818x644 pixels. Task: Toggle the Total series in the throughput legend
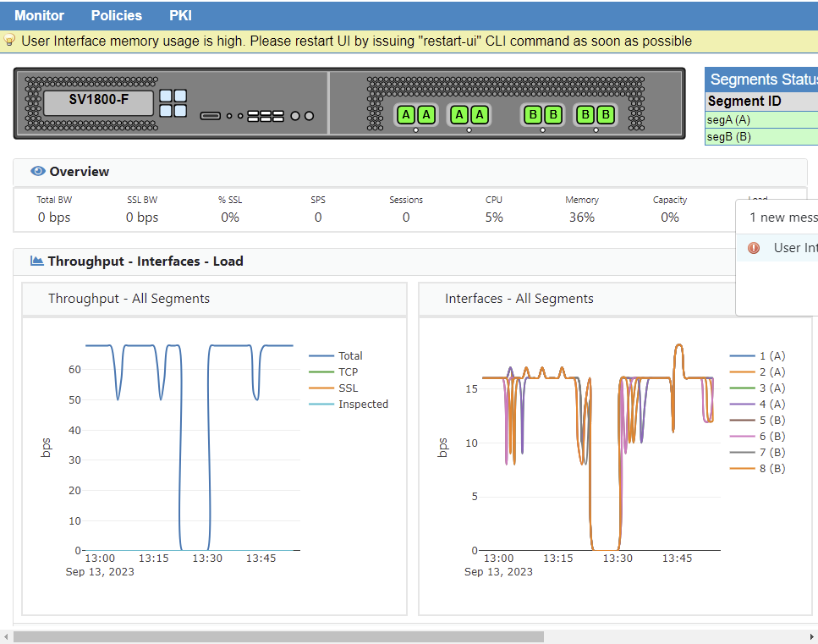[x=349, y=356]
